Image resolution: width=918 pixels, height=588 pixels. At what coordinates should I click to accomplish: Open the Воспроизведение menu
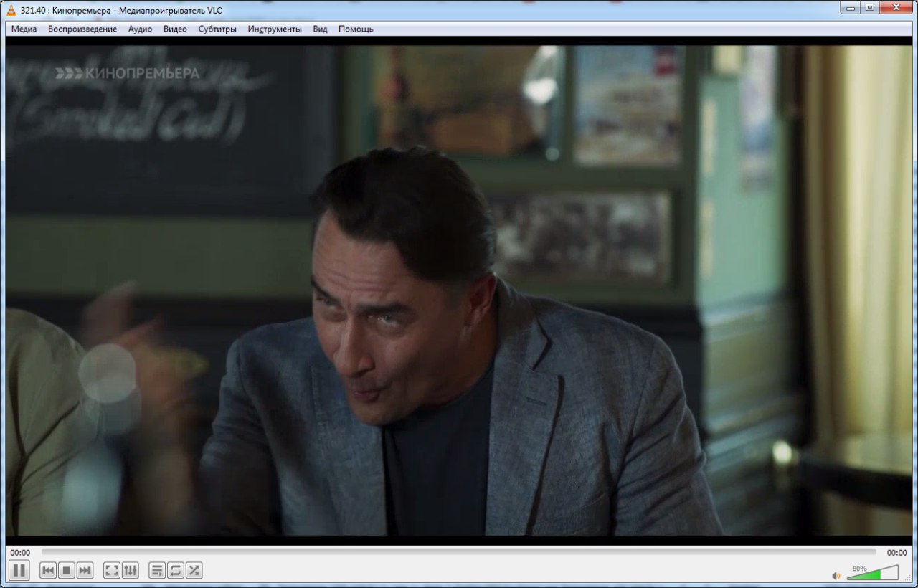pos(82,29)
